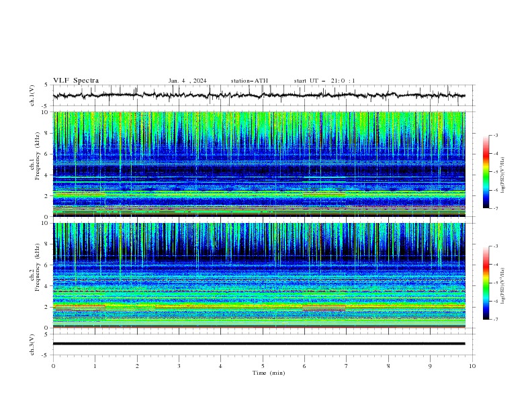Viewport: 532px width, 411px height.
Task: Click the "-7" label on ch.1 color bar
Action: 496,208
